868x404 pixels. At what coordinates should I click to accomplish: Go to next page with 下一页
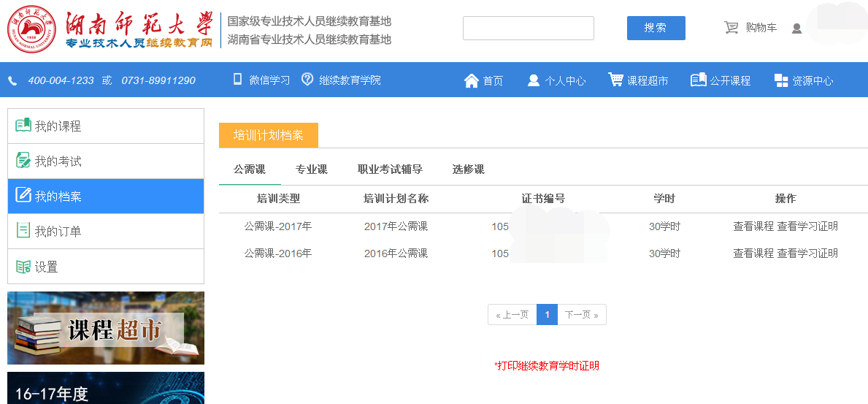(582, 315)
